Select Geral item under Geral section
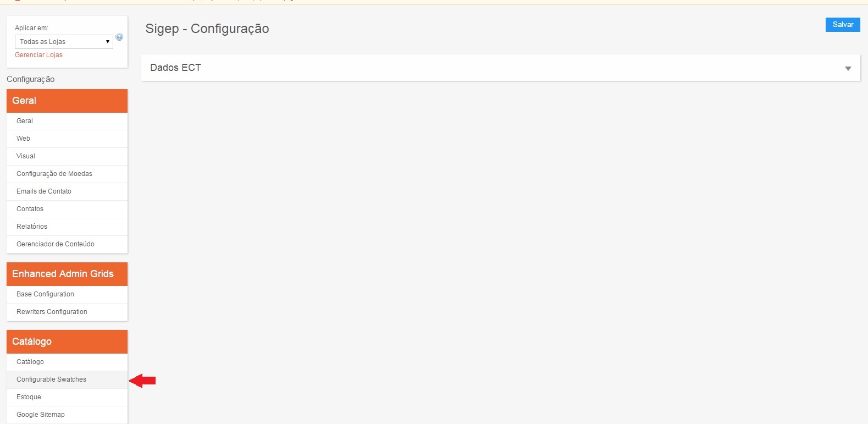 67,121
